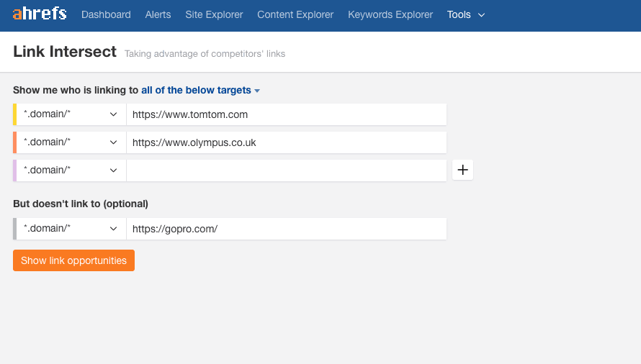Expand the "all of the below targets" selector
This screenshot has width=641, height=364.
coord(200,91)
